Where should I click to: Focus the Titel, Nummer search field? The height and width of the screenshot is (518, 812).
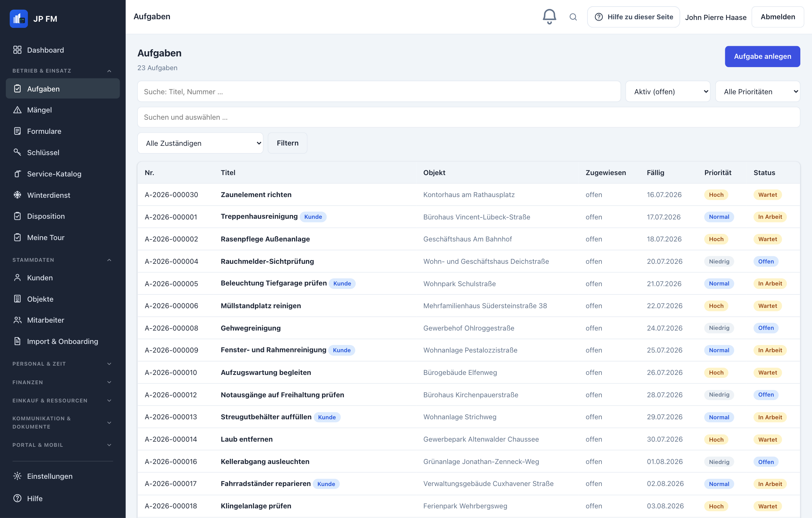pos(379,91)
